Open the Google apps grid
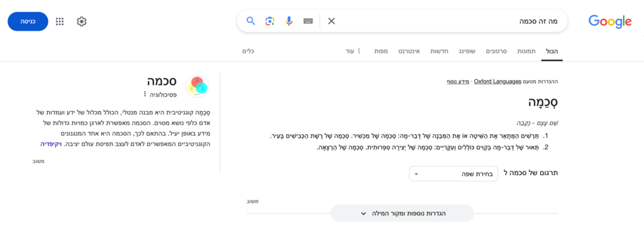644x231 pixels. point(60,21)
